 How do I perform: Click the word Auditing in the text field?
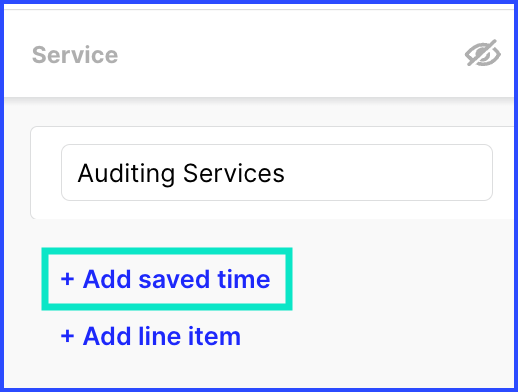pyautogui.click(x=126, y=174)
